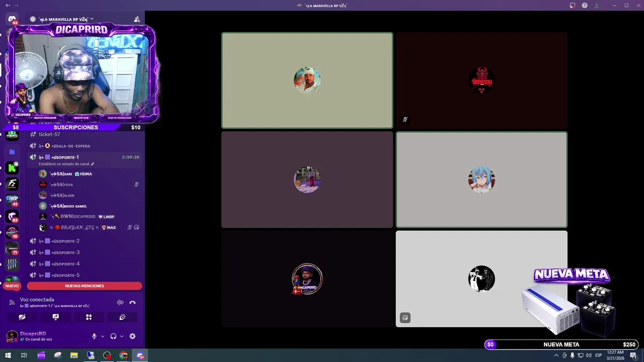Expand the LA MARAVILLA RP V2 server menu
Image resolution: width=644 pixels, height=362 pixels.
point(65,19)
